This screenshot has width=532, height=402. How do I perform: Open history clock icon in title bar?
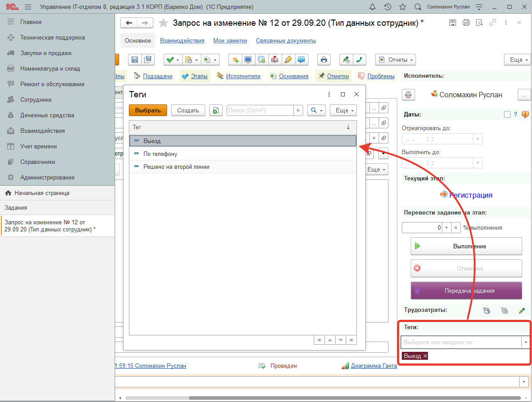(x=388, y=7)
